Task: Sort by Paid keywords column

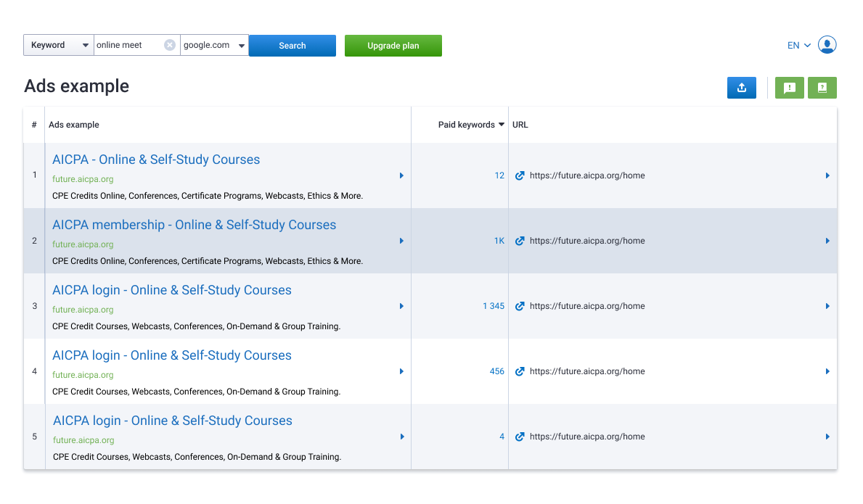Action: tap(470, 125)
